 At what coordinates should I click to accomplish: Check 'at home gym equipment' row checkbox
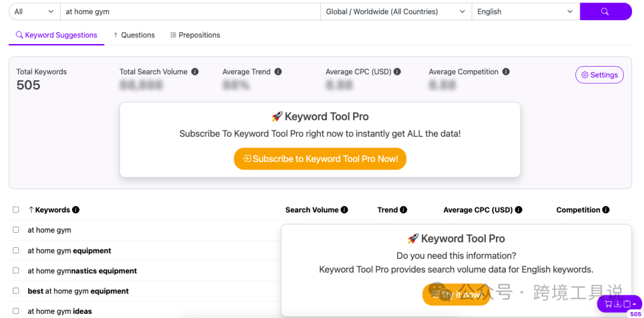[x=16, y=250]
